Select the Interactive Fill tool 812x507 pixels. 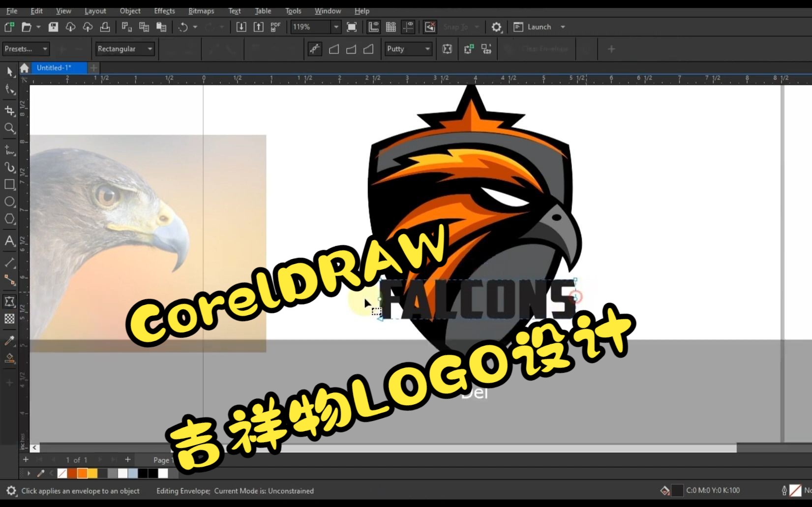pos(9,358)
